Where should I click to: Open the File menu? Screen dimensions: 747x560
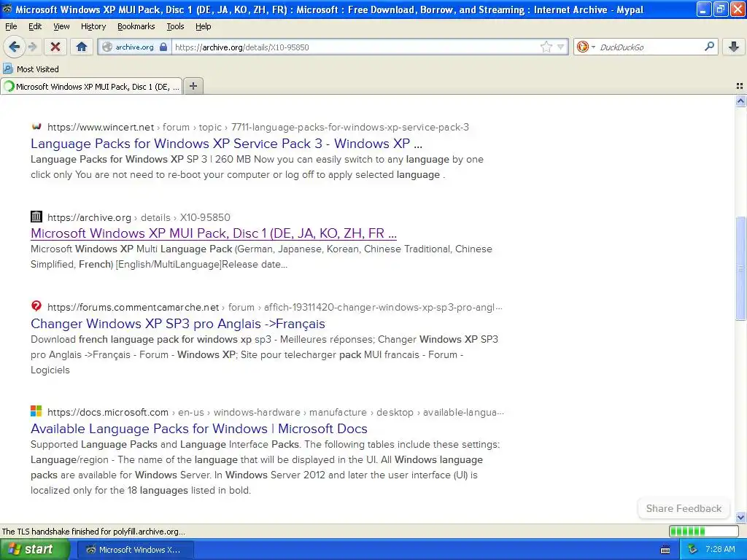[x=11, y=26]
